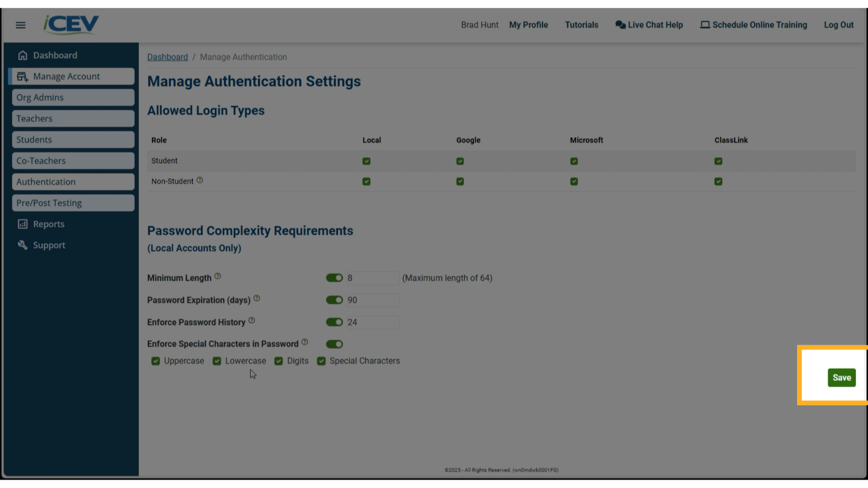This screenshot has width=868, height=488.
Task: Click the Live Chat Help bubbles icon
Action: [x=620, y=25]
